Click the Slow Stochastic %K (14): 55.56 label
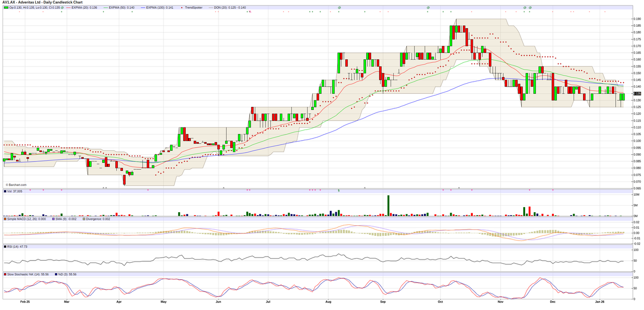This screenshot has height=310, width=644. (x=28, y=274)
